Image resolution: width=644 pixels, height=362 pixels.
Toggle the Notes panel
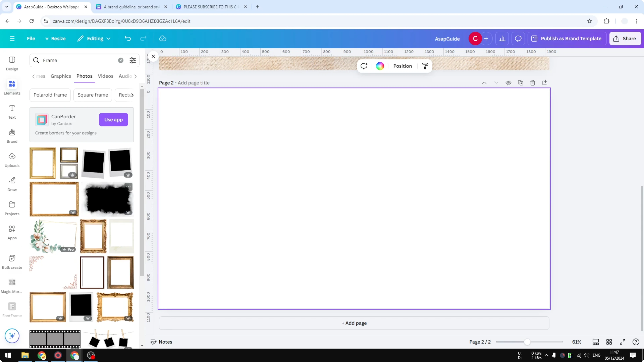(x=161, y=342)
